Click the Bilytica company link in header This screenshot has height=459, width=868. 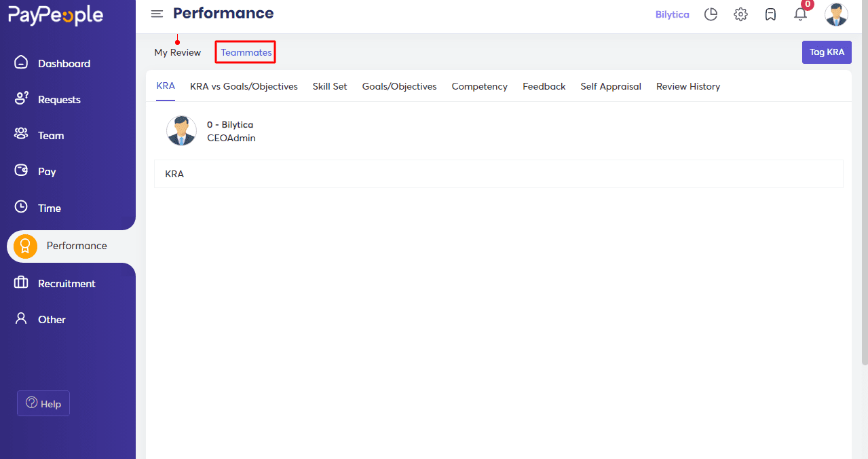point(673,14)
